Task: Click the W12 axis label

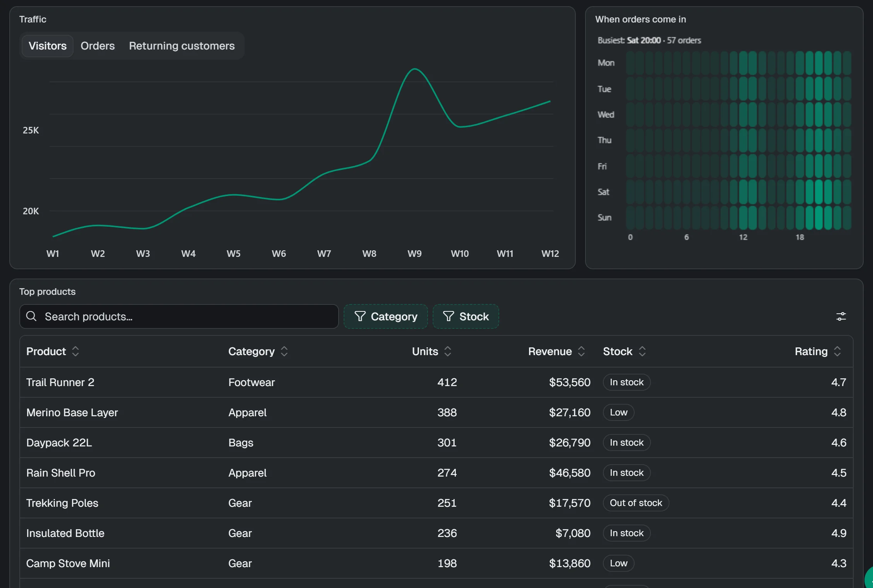Action: click(x=550, y=254)
